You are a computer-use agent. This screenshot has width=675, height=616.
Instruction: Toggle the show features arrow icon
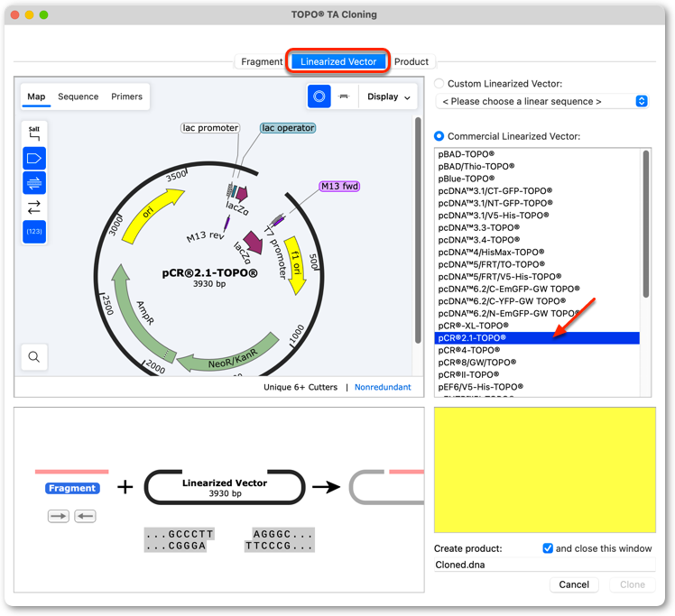(x=34, y=159)
